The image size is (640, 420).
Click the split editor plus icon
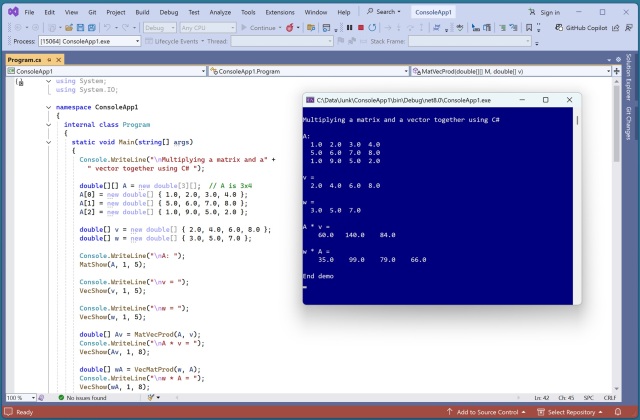[x=617, y=71]
